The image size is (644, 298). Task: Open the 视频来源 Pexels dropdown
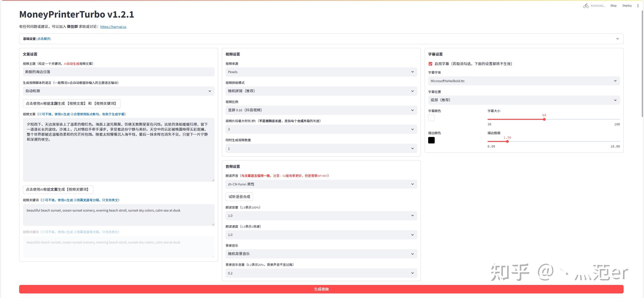(321, 72)
